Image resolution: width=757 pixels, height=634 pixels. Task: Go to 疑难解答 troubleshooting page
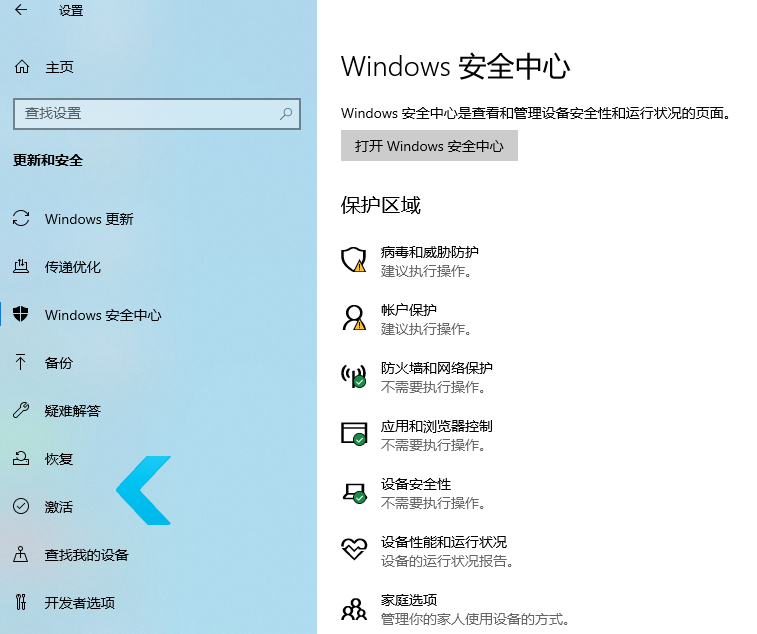73,411
